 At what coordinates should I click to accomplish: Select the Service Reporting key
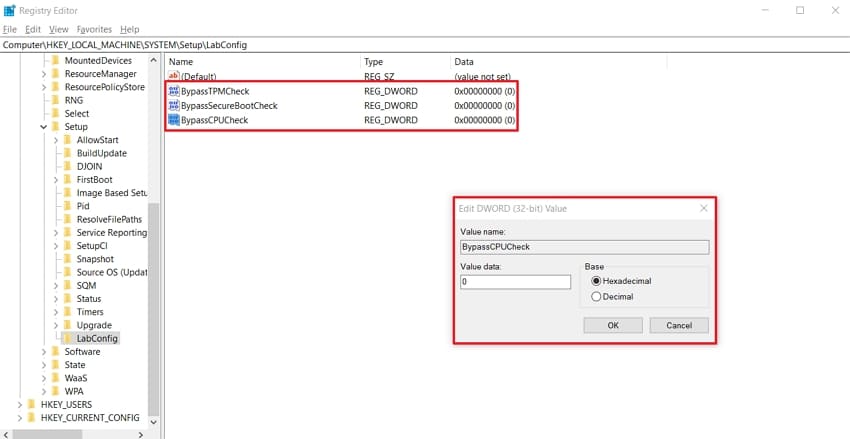[112, 233]
